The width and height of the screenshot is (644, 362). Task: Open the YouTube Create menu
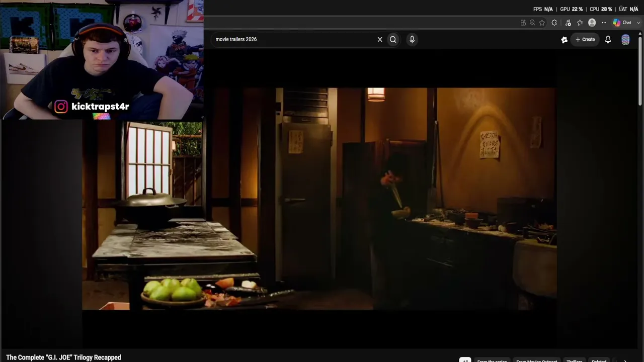(585, 39)
